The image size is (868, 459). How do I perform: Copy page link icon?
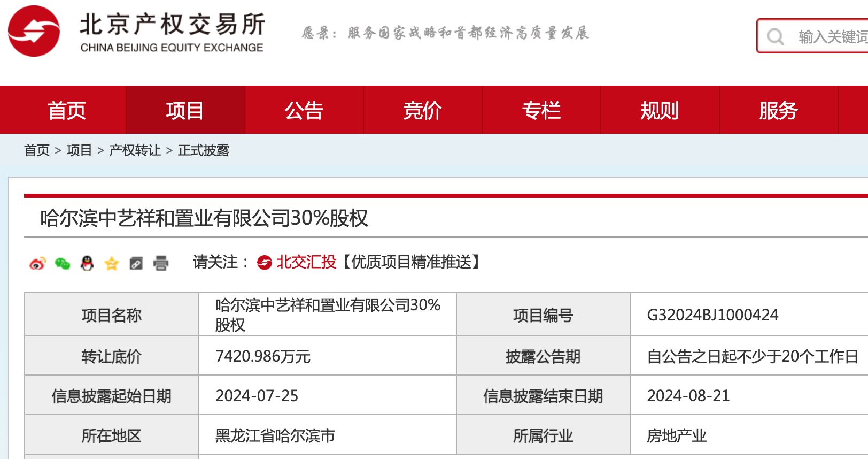coord(136,263)
